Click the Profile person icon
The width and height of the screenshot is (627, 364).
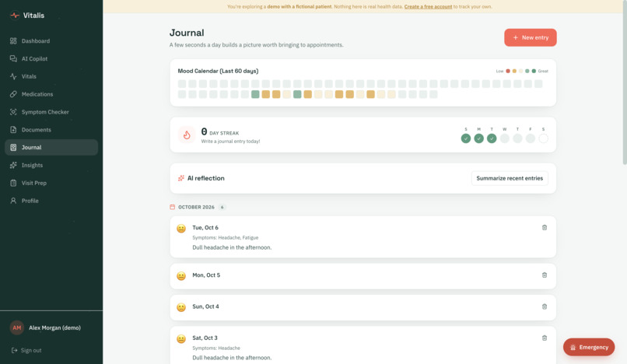point(13,201)
